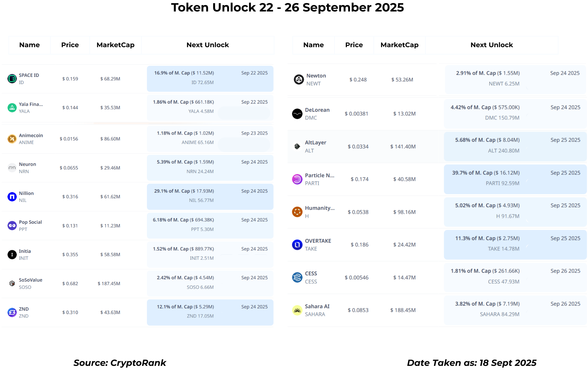Click the Yala Finance green logo icon

(12, 108)
